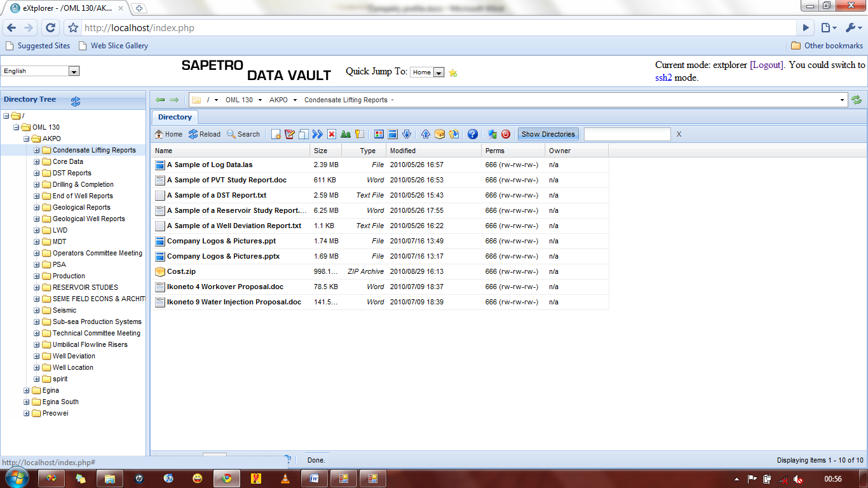Rename a file using the Aa icon
Image resolution: width=868 pixels, height=488 pixels.
[345, 134]
